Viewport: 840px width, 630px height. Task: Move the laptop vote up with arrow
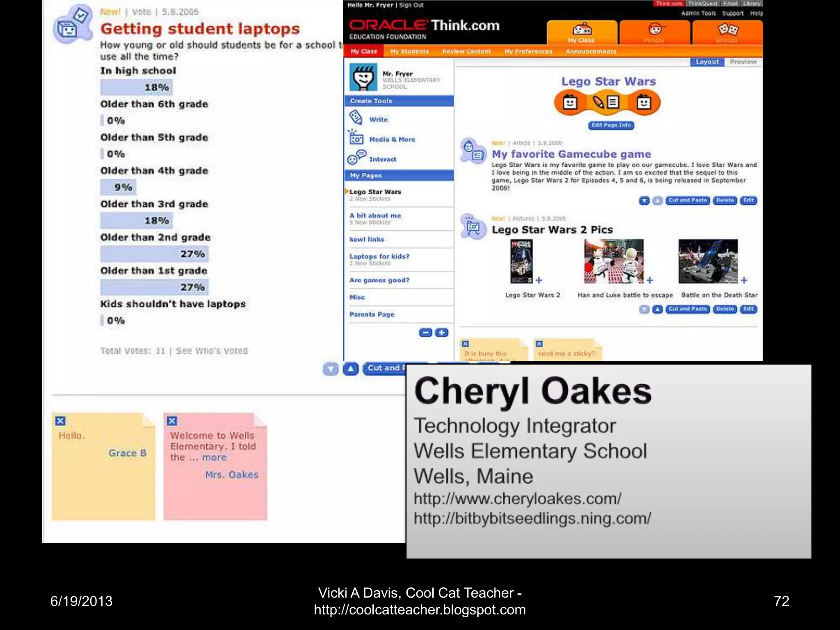coord(351,369)
